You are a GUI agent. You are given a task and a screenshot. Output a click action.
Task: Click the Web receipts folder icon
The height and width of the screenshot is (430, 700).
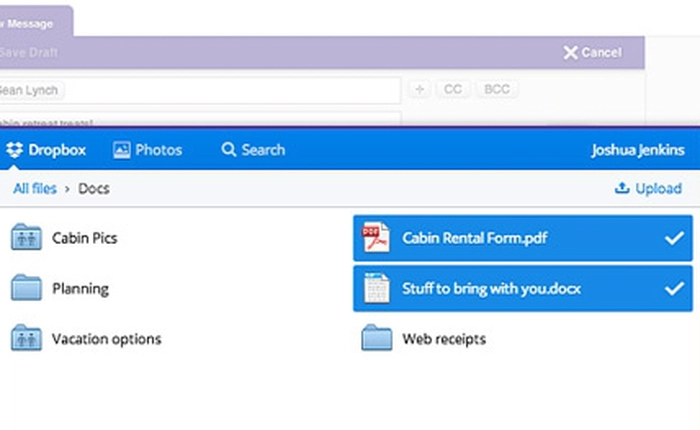pyautogui.click(x=376, y=338)
